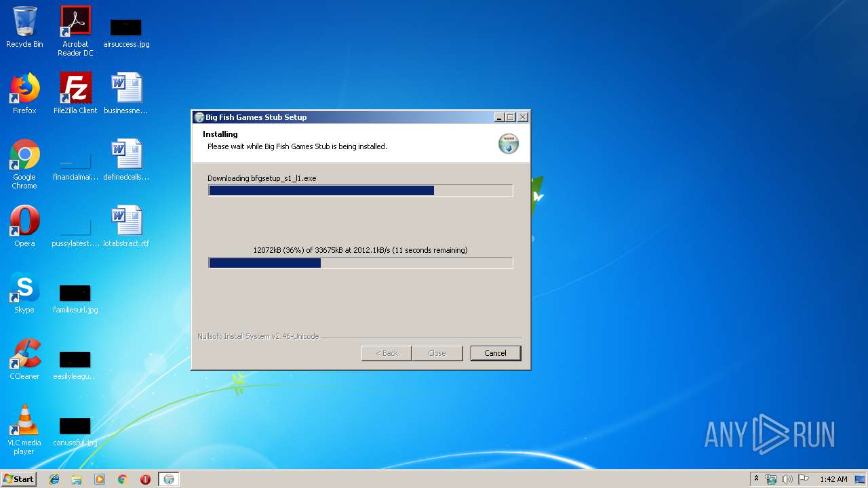The image size is (868, 488).
Task: Click the taskbar clock showing 1:42 AM
Action: coord(833,479)
